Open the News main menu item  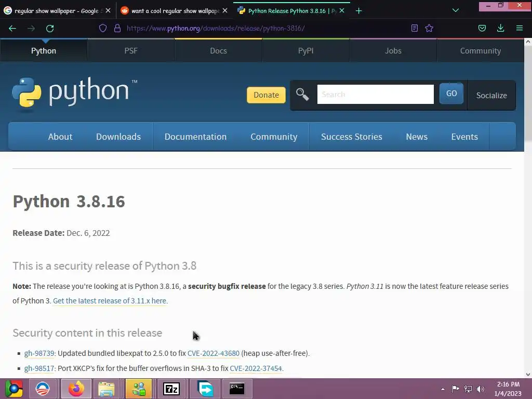pyautogui.click(x=417, y=137)
